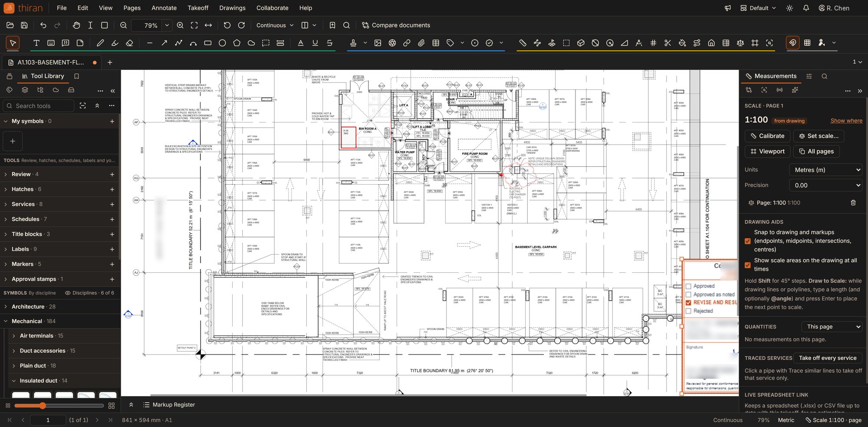The width and height of the screenshot is (868, 427).
Task: Select the ellipse shape tool
Action: (222, 43)
